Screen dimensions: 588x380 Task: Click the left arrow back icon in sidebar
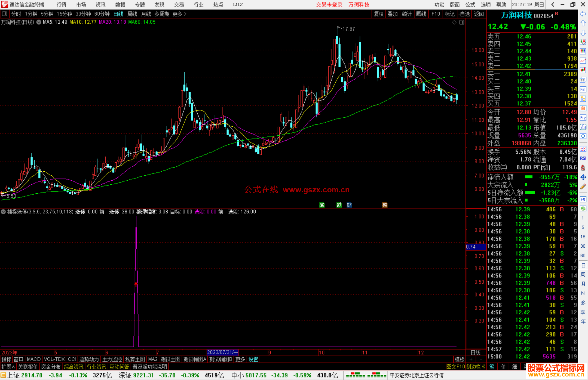(583, 14)
